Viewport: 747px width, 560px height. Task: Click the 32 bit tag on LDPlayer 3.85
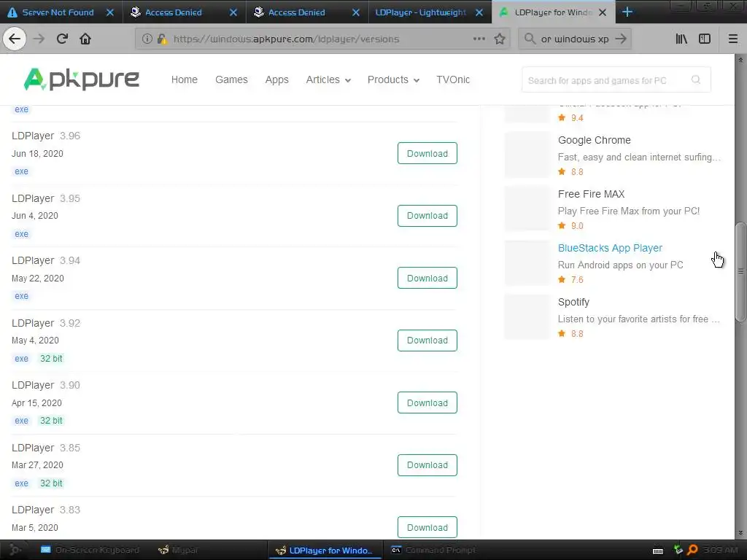[x=52, y=483]
